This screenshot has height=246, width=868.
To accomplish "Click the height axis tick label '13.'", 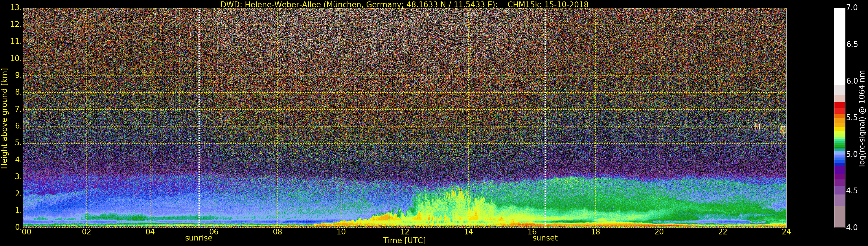I will tap(16, 8).
